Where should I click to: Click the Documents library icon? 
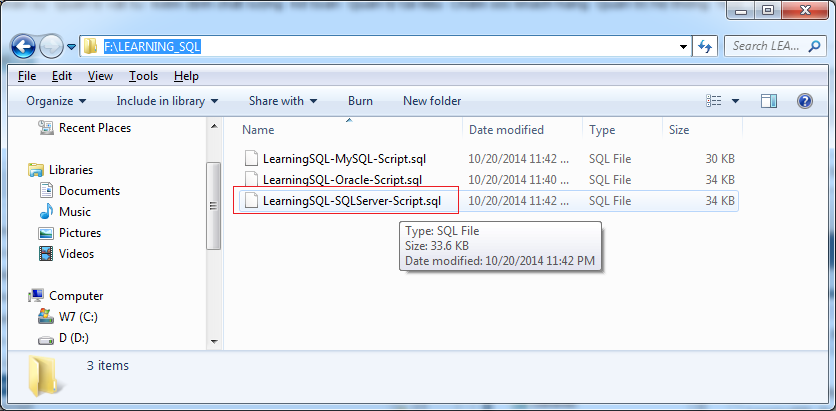[x=46, y=191]
